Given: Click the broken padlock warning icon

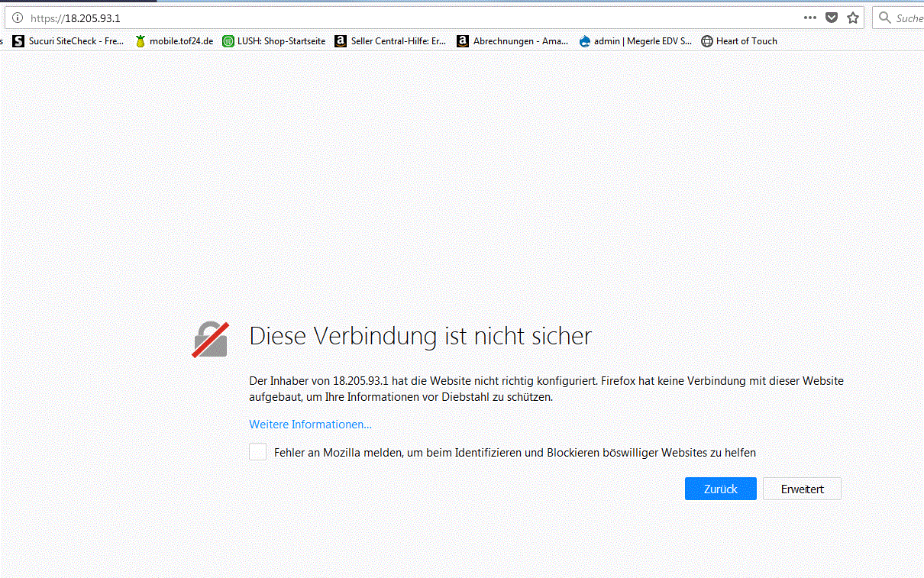Looking at the screenshot, I should [211, 339].
